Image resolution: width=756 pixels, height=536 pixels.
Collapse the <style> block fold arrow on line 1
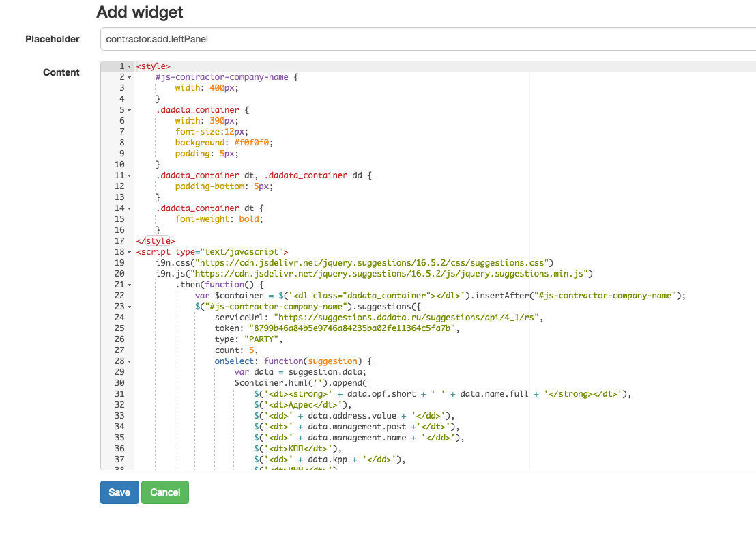(x=128, y=66)
